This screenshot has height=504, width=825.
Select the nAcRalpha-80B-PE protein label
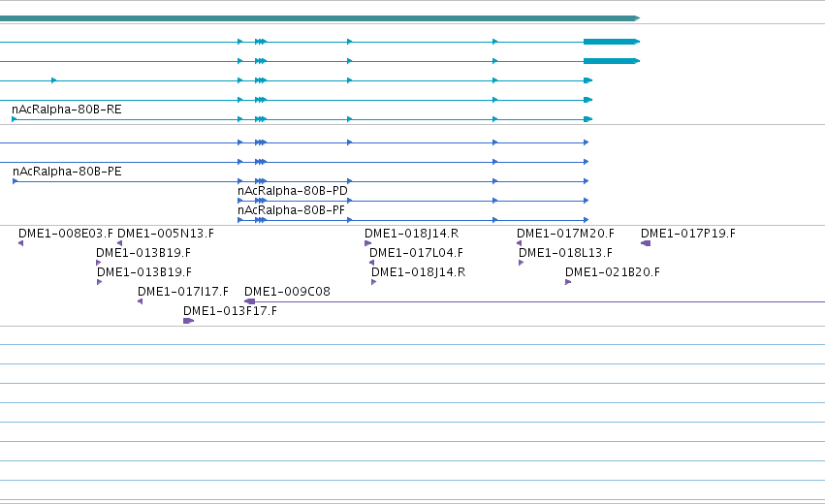pos(67,172)
